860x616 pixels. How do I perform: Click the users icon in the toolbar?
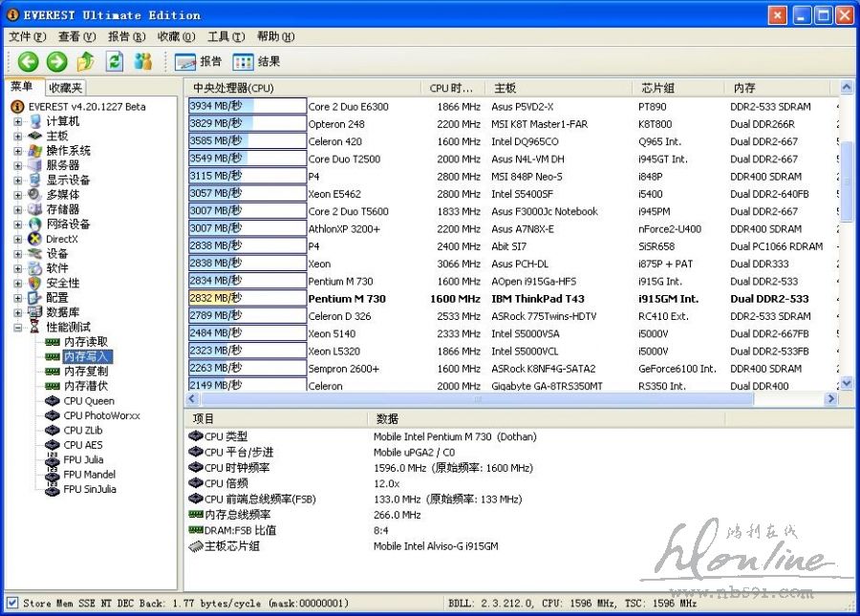tap(143, 62)
